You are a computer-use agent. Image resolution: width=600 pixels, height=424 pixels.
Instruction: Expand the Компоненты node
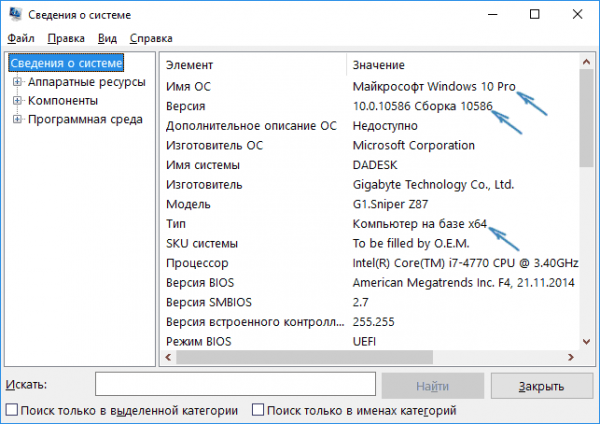(x=17, y=100)
